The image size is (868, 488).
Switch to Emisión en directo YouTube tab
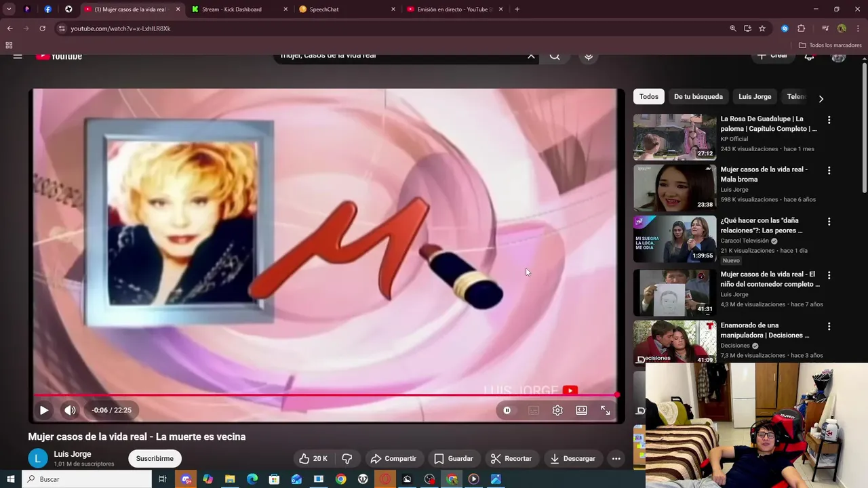pyautogui.click(x=454, y=9)
